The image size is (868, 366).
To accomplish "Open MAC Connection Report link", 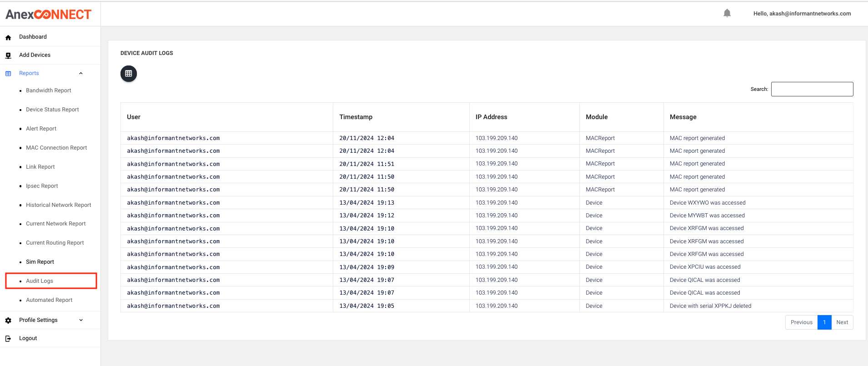I will 56,148.
